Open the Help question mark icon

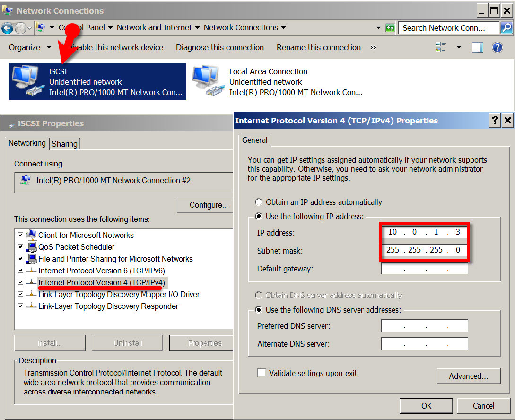[x=497, y=47]
